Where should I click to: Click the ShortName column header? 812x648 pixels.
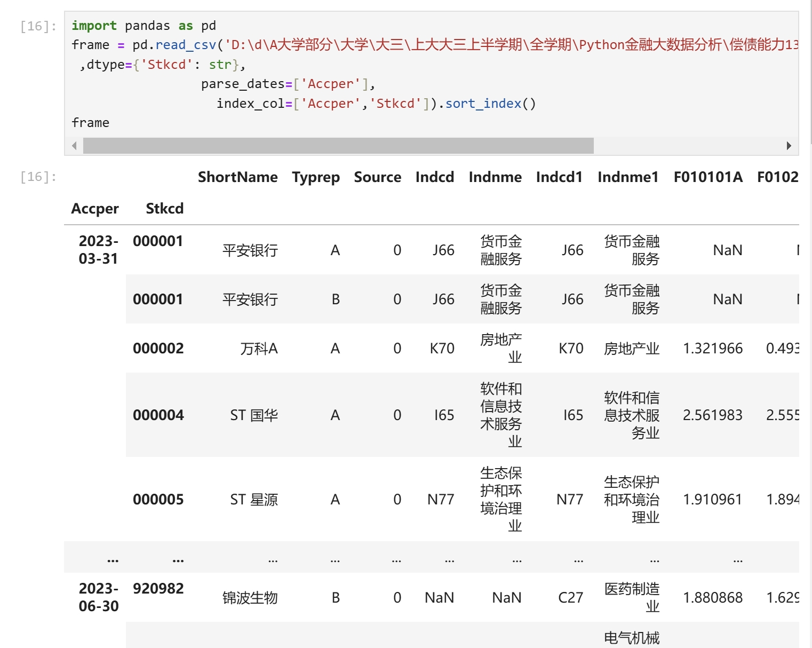tap(237, 177)
